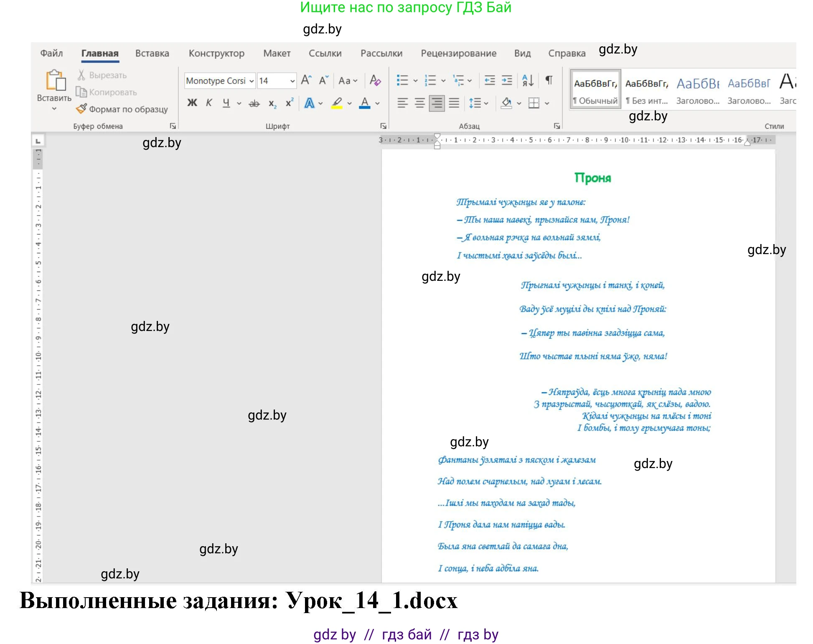Switch to the Рецензирование tab

pyautogui.click(x=458, y=53)
